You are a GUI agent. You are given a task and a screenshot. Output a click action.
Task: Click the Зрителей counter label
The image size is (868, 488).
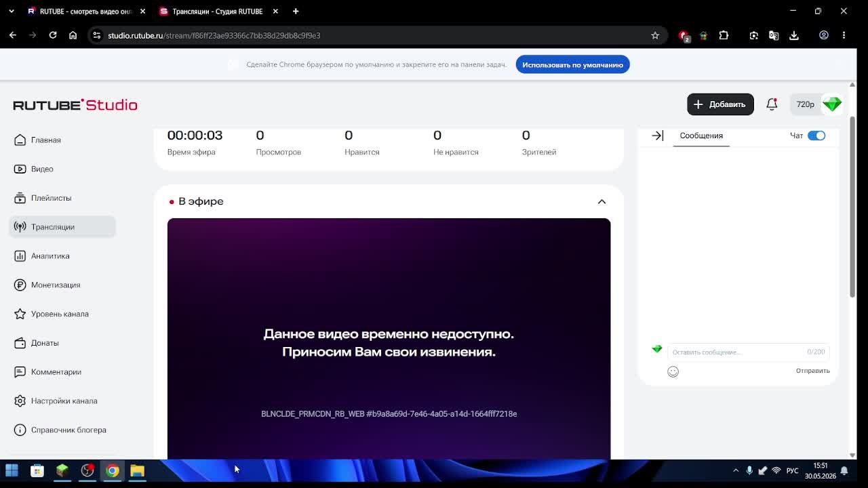(539, 152)
